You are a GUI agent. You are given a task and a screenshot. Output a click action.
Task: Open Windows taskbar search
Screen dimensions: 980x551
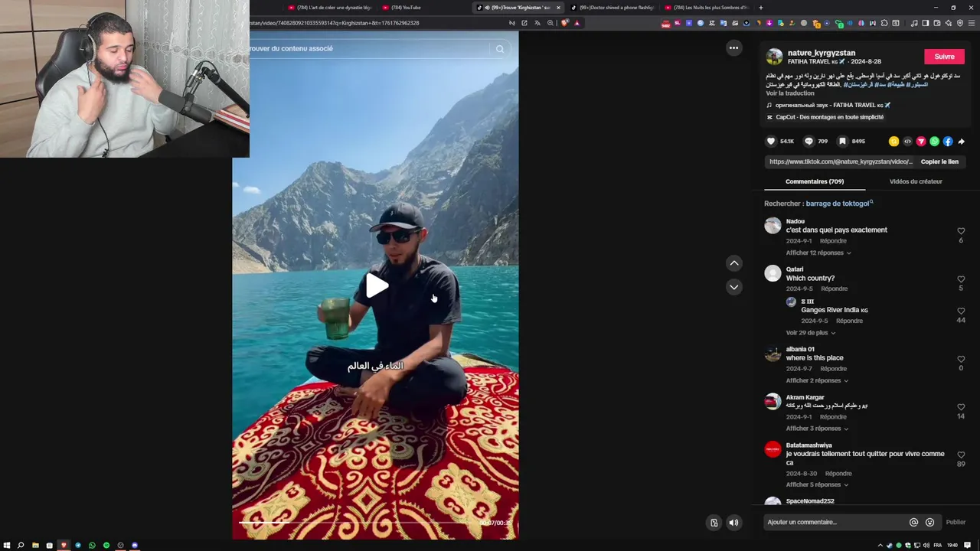(x=21, y=545)
